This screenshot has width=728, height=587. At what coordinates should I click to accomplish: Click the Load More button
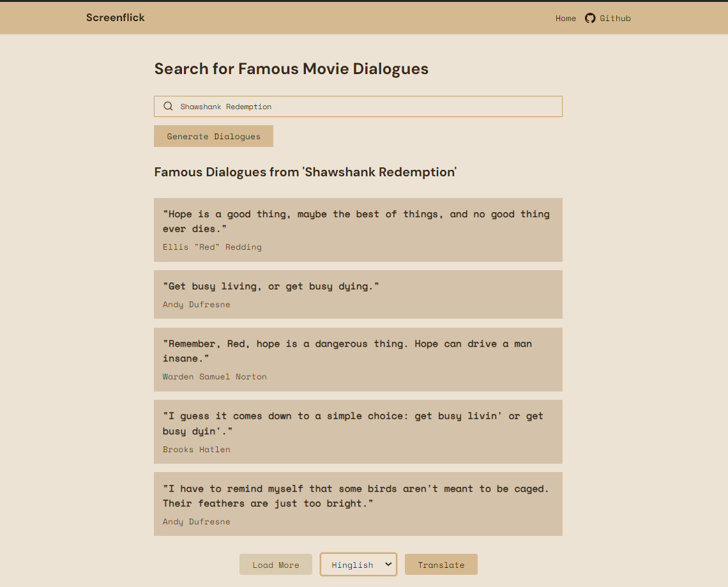coord(276,564)
